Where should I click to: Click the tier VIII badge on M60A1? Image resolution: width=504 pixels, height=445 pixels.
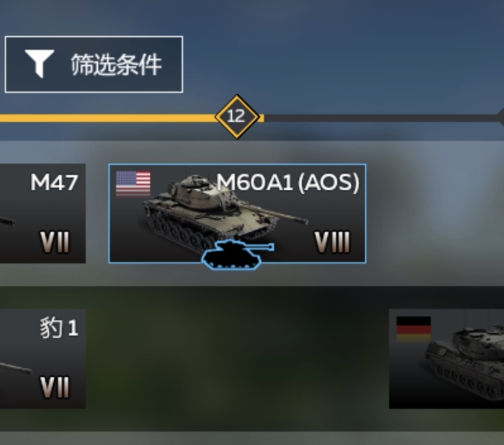333,242
